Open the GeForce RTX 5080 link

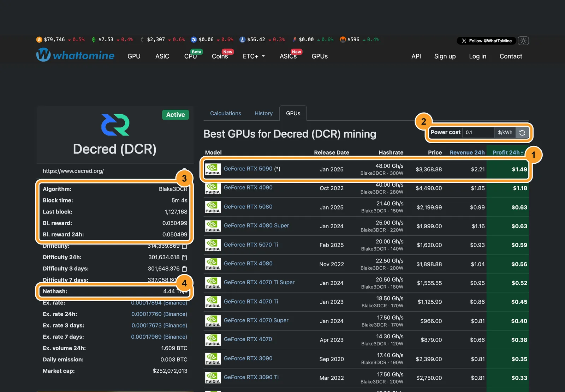tap(248, 207)
